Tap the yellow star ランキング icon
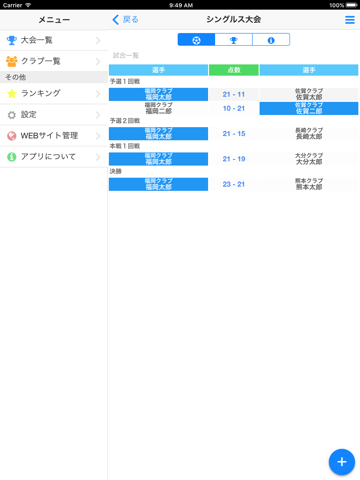Viewport: 360px width, 480px height. [12, 93]
